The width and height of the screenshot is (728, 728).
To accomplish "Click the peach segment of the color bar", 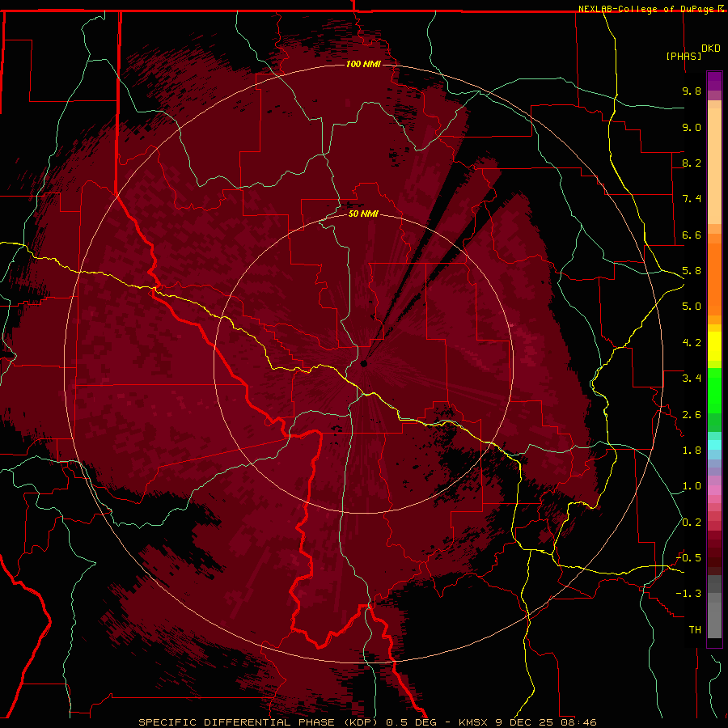I will [x=714, y=166].
